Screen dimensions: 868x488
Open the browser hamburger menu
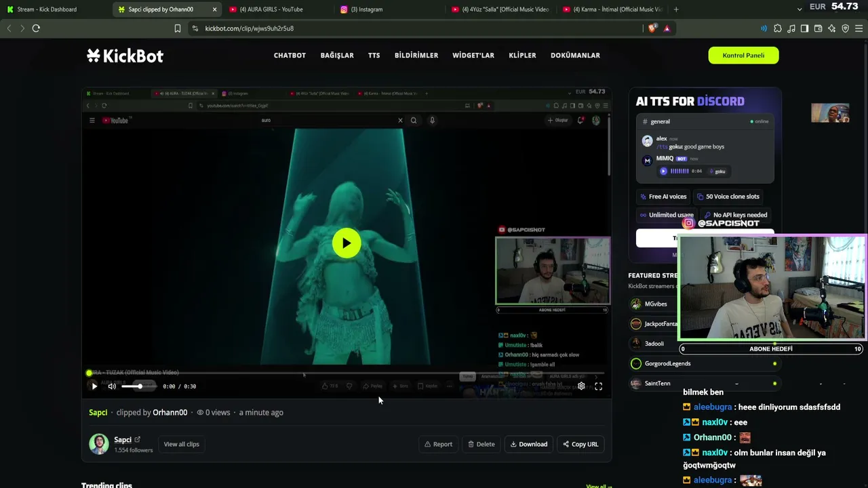[x=859, y=28]
